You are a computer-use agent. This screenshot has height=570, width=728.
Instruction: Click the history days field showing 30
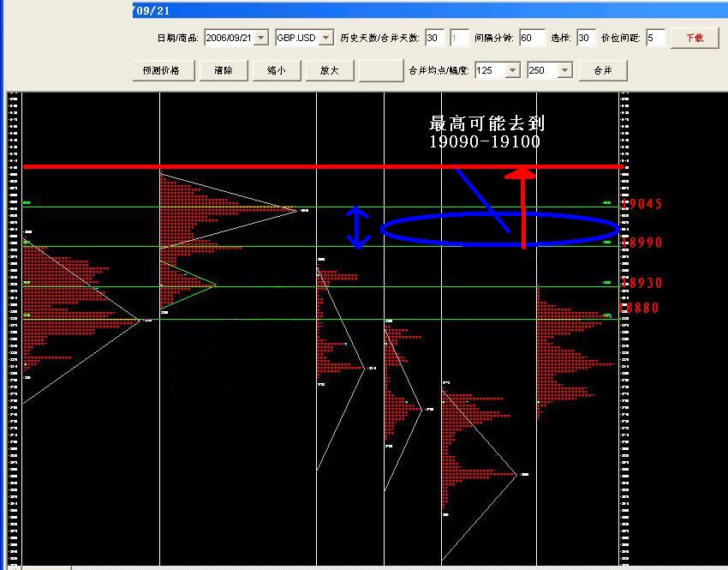[x=434, y=38]
